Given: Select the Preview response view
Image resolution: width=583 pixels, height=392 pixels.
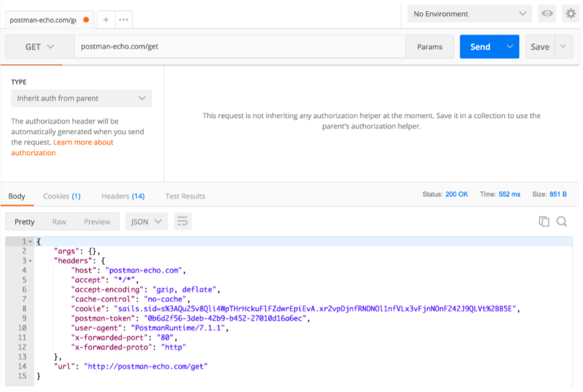Looking at the screenshot, I should click(x=97, y=222).
